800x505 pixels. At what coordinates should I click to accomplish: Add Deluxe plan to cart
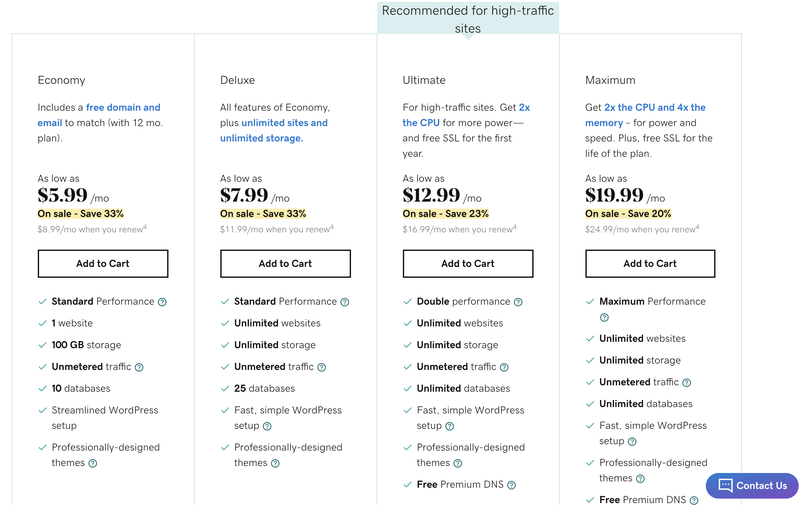point(286,264)
